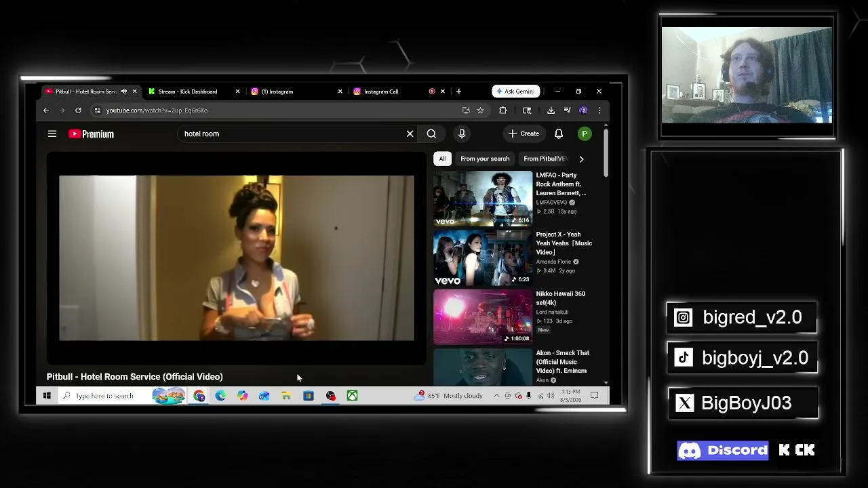View site information icon in address bar
The image size is (868, 488).
click(98, 110)
